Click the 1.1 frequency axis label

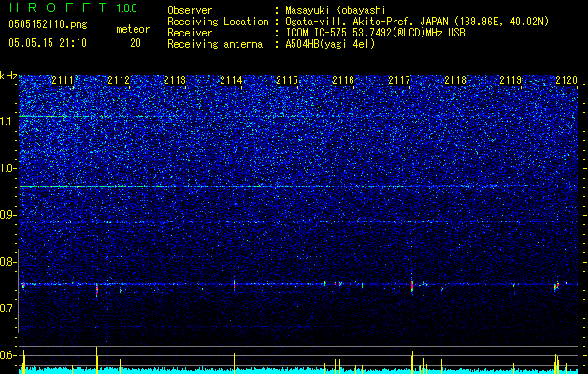pos(8,122)
